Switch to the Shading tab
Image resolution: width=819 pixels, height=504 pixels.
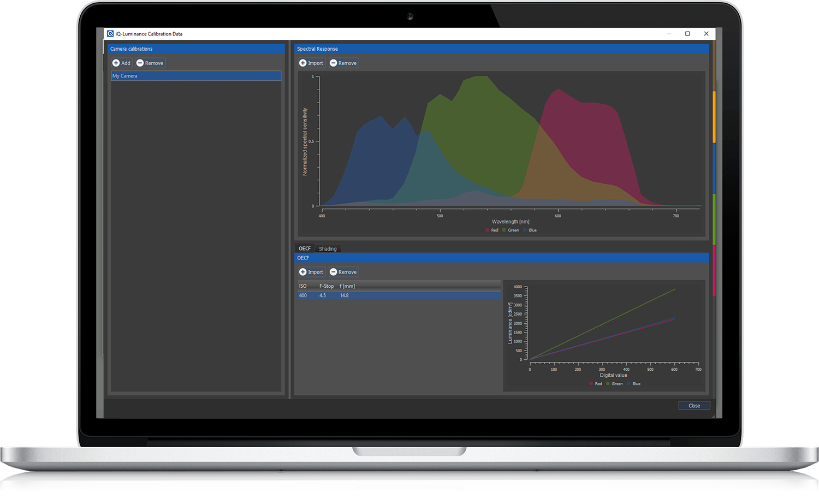[x=328, y=248]
